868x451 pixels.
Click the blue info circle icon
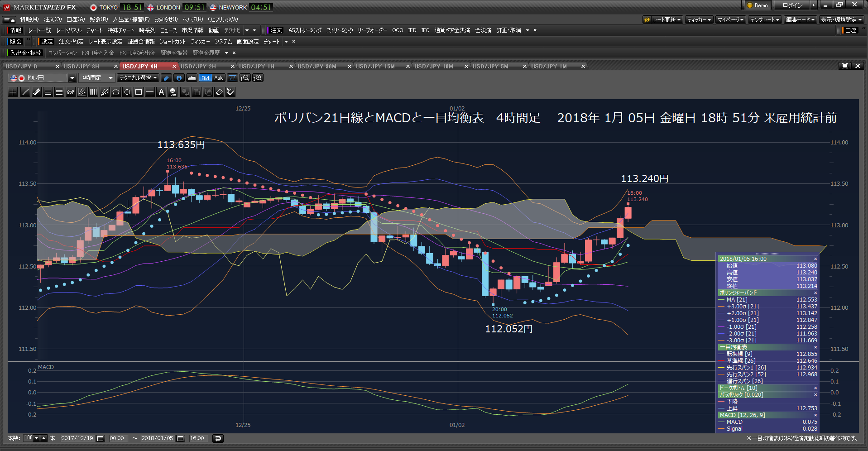(x=179, y=78)
